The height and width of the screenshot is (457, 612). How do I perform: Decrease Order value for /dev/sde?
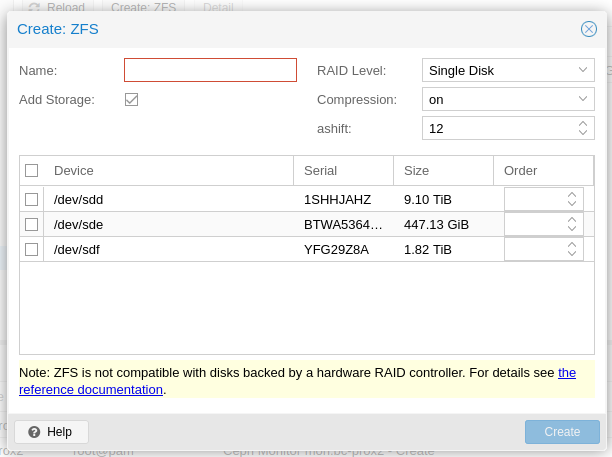(x=572, y=229)
